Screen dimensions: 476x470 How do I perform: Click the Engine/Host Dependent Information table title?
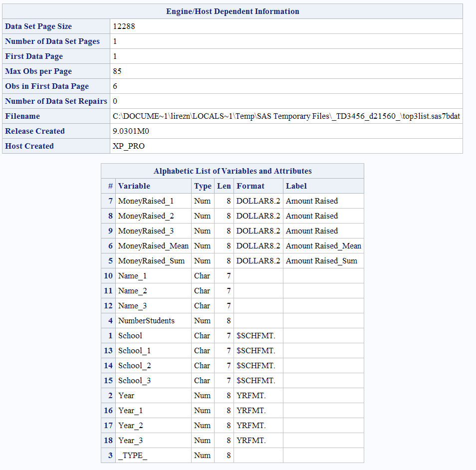point(233,11)
